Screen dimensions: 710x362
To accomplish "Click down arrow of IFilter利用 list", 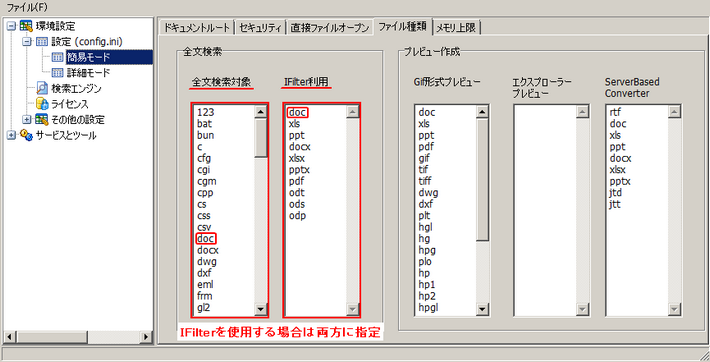I will [352, 309].
